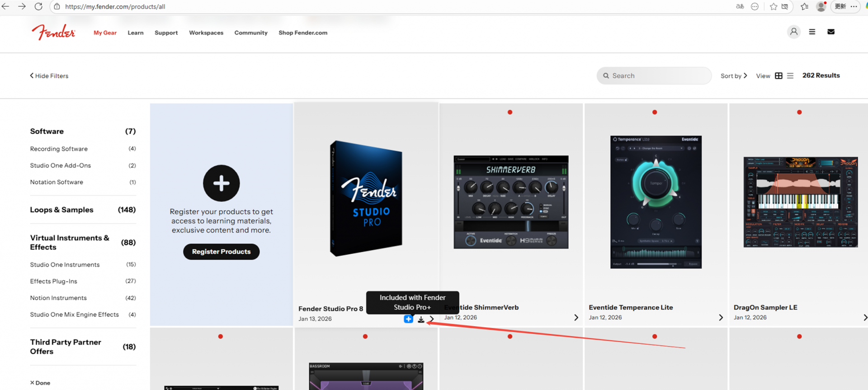This screenshot has height=390, width=868.
Task: Click the blue plus icon on Fender Studio Pro 8
Action: tap(408, 319)
